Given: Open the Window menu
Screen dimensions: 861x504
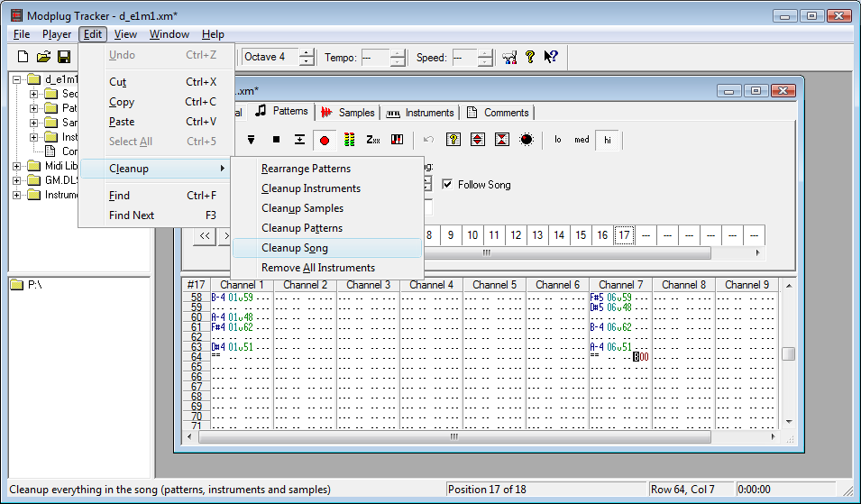Looking at the screenshot, I should (169, 34).
